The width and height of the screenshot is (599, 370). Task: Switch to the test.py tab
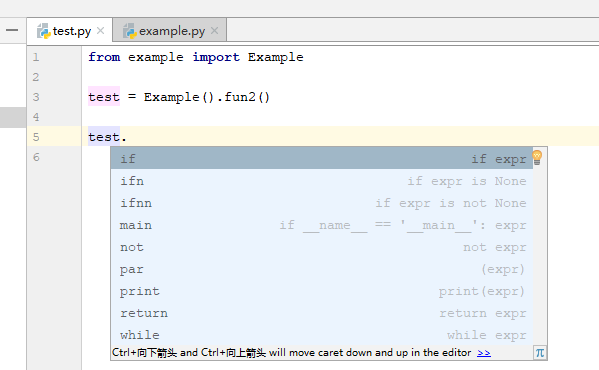[71, 31]
